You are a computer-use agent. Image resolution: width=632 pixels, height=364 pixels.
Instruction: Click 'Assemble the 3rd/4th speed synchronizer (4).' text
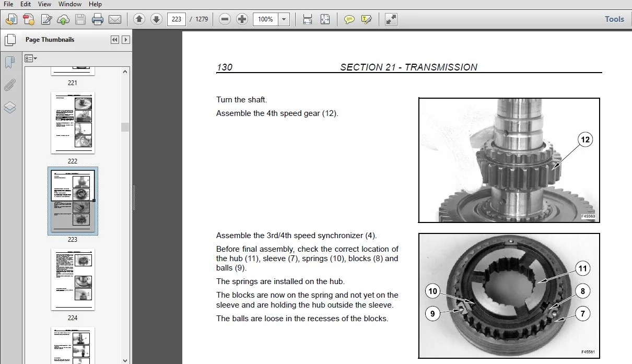pos(296,236)
